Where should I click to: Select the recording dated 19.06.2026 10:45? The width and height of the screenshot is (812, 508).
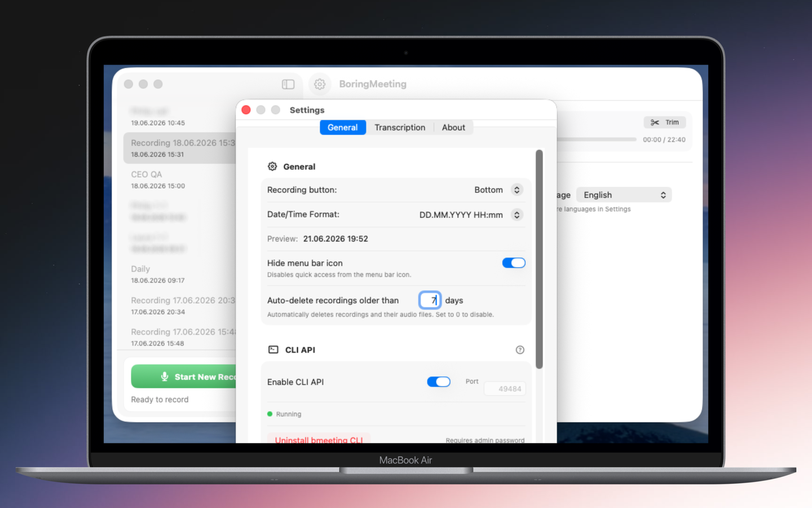(180, 116)
